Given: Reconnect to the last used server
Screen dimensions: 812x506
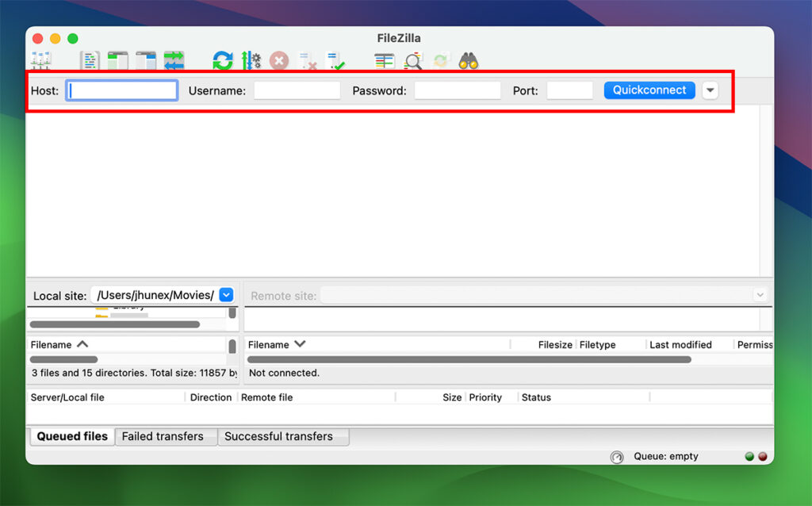Looking at the screenshot, I should [x=335, y=60].
